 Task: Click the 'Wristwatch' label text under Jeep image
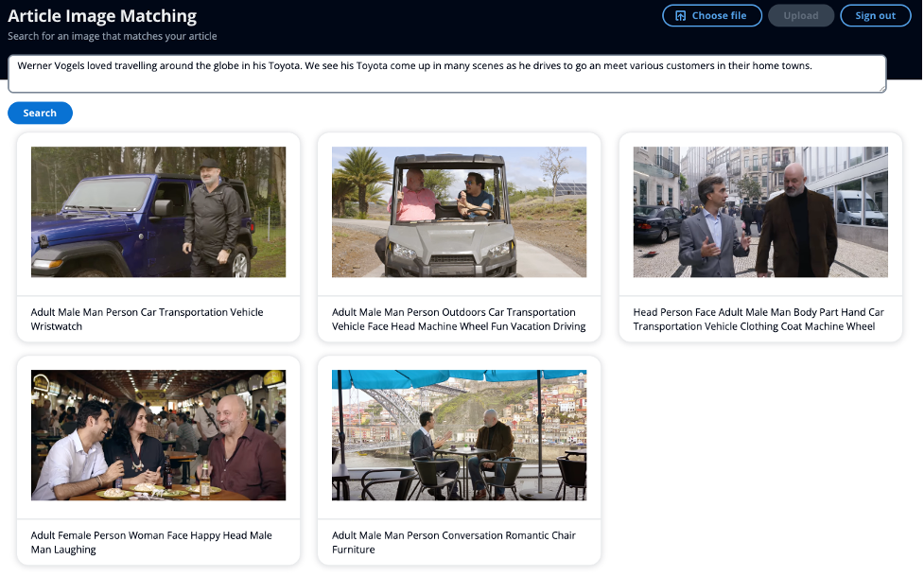(57, 326)
